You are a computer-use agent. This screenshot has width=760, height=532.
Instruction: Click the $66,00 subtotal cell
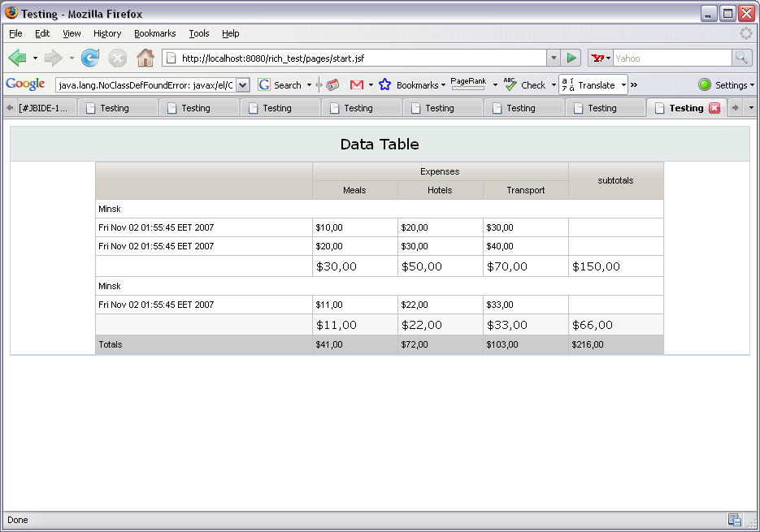click(615, 325)
